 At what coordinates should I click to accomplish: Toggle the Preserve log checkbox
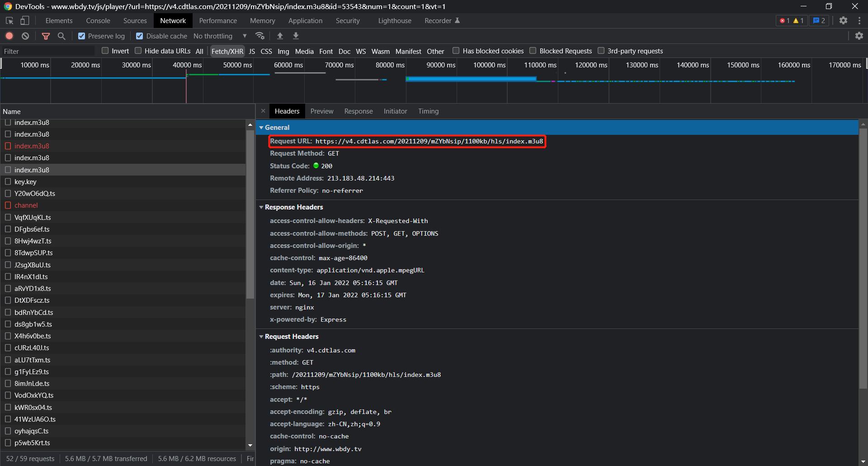[x=81, y=36]
